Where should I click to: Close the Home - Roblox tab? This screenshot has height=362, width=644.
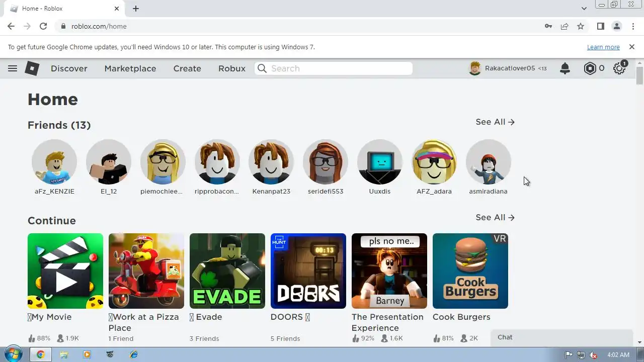(x=117, y=9)
